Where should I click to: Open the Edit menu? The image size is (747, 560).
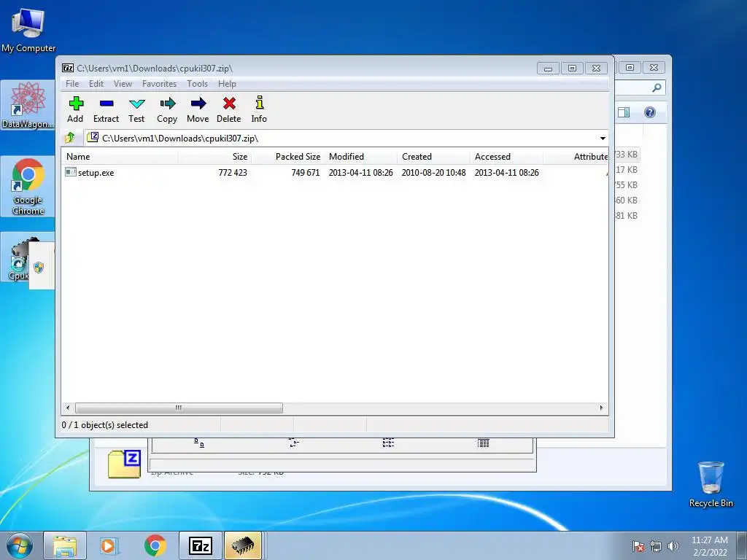(x=96, y=84)
